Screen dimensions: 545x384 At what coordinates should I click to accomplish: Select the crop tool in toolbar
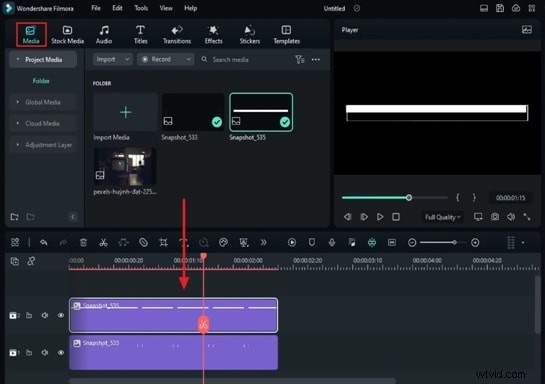click(x=163, y=243)
